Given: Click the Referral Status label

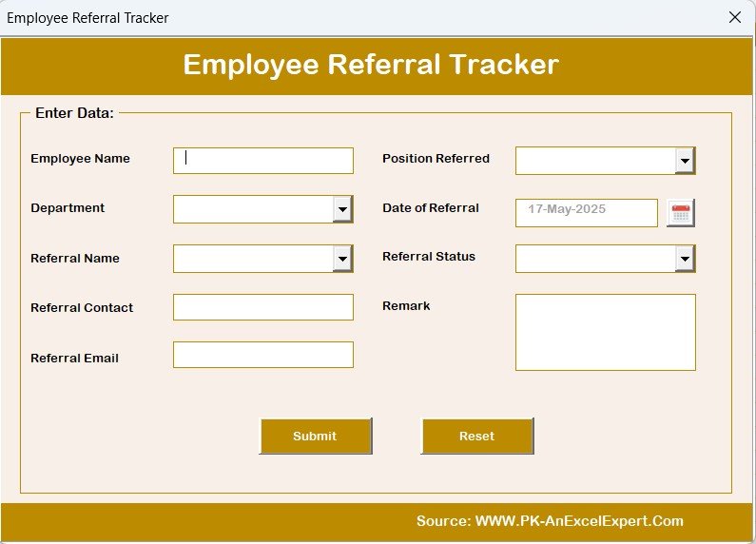Looking at the screenshot, I should (429, 257).
